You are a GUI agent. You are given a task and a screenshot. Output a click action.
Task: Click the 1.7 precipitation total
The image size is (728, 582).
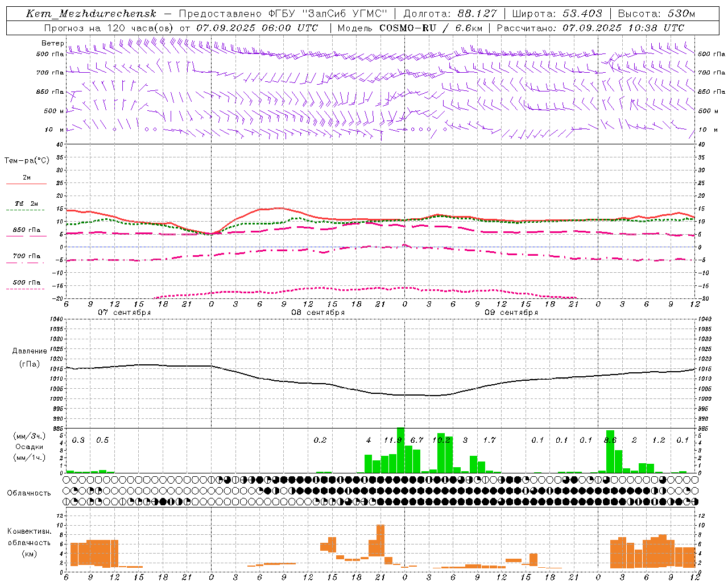[x=490, y=440]
